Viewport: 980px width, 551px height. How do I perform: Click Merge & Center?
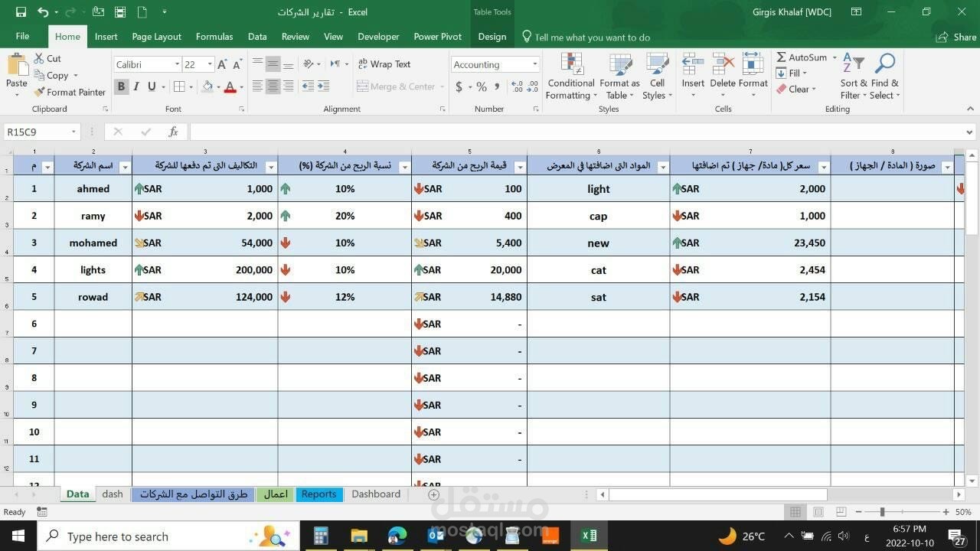396,86
